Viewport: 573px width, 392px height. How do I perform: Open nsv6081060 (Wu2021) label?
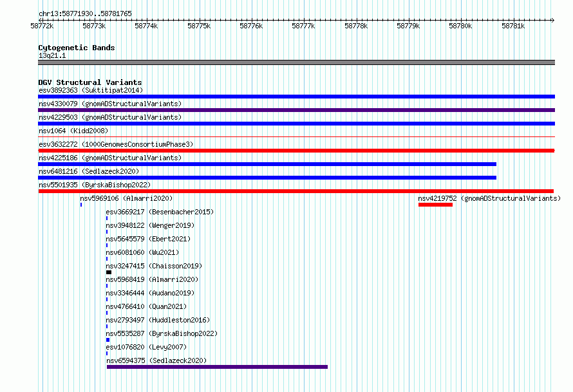coord(142,252)
